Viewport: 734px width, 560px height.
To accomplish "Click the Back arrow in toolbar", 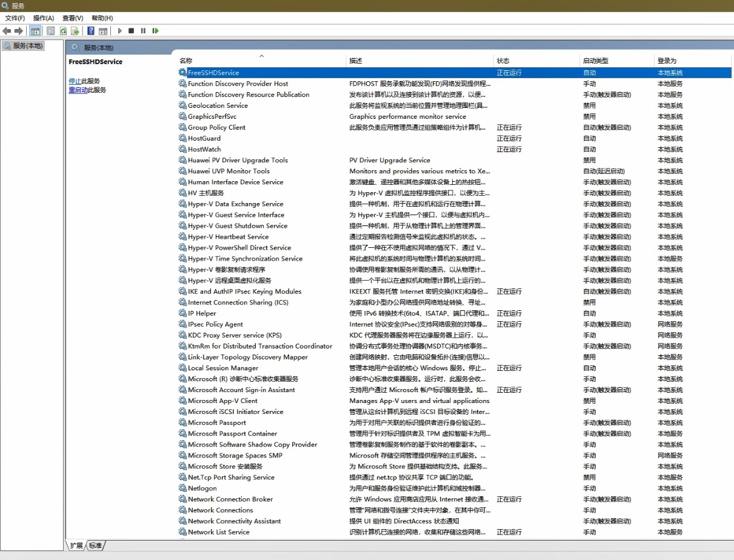I will pyautogui.click(x=7, y=31).
